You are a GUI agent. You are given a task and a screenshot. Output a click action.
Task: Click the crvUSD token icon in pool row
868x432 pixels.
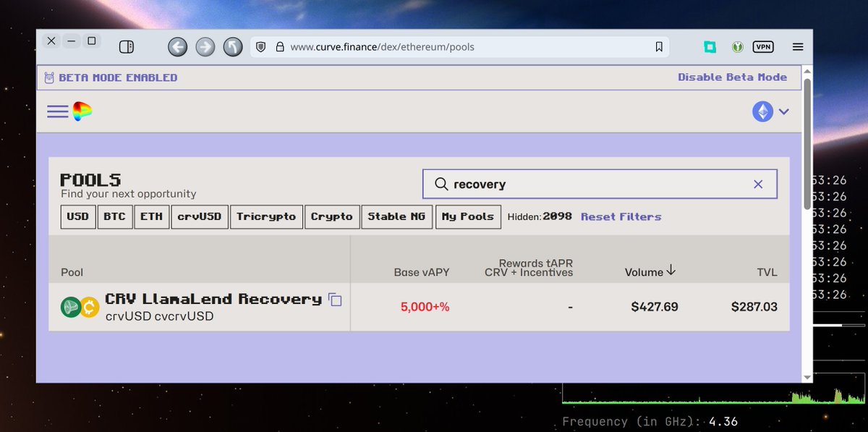(x=69, y=307)
